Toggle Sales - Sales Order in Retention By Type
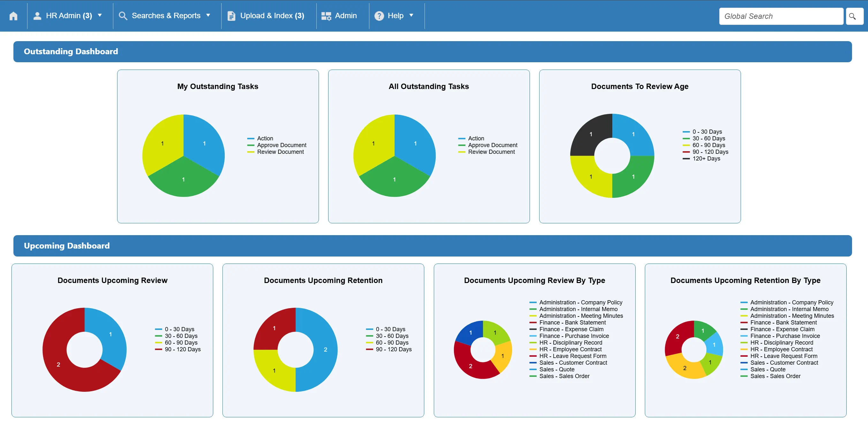 click(x=770, y=376)
